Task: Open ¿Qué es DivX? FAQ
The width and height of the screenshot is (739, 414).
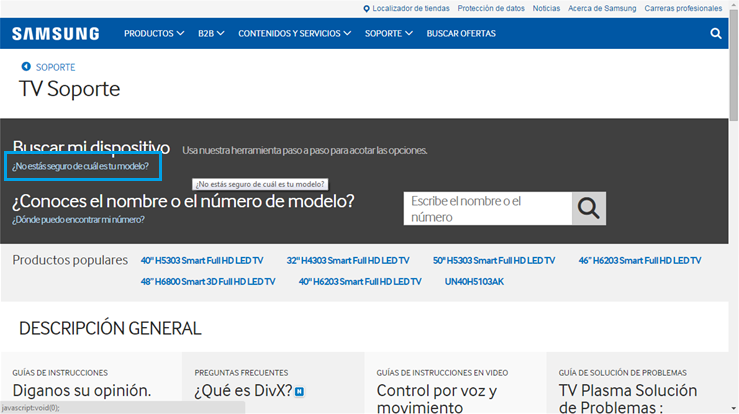Action: (x=244, y=390)
